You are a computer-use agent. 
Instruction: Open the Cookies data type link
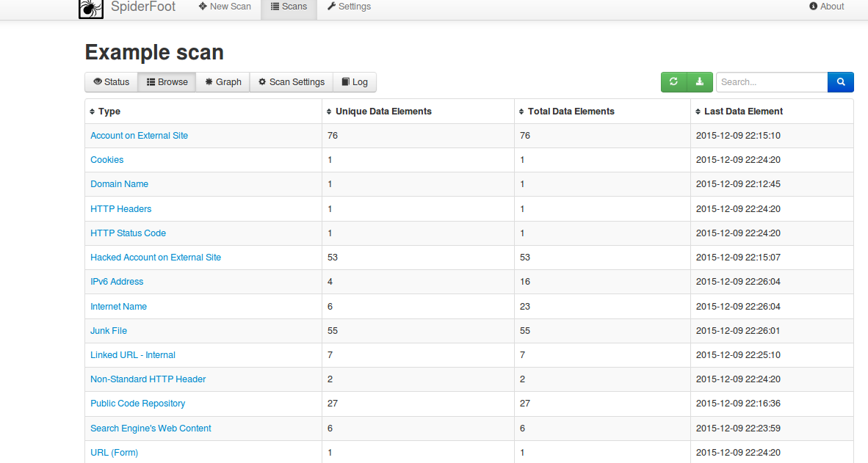tap(106, 160)
